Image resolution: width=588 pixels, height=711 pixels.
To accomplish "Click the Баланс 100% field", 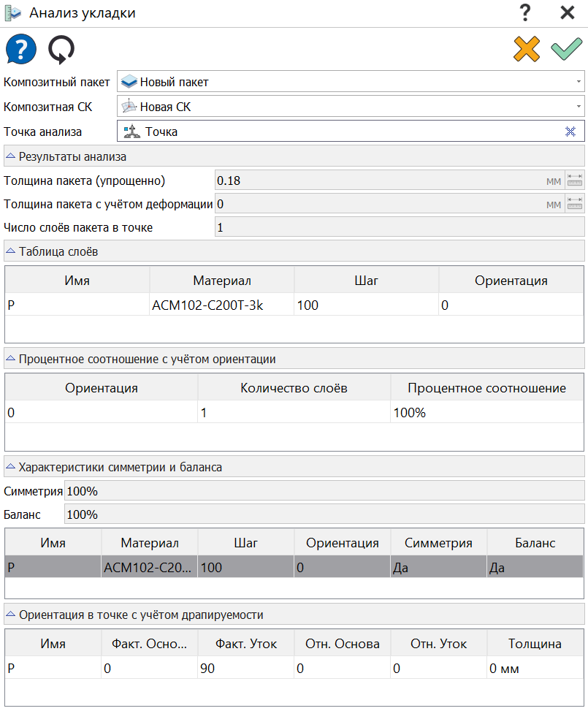I will pyautogui.click(x=324, y=514).
